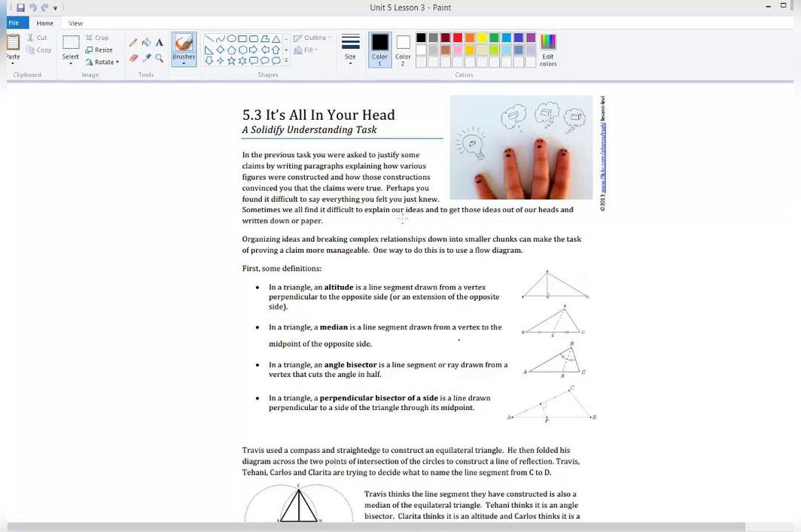
Task: Click the horizontal scrollbar at bottom
Action: point(376,527)
